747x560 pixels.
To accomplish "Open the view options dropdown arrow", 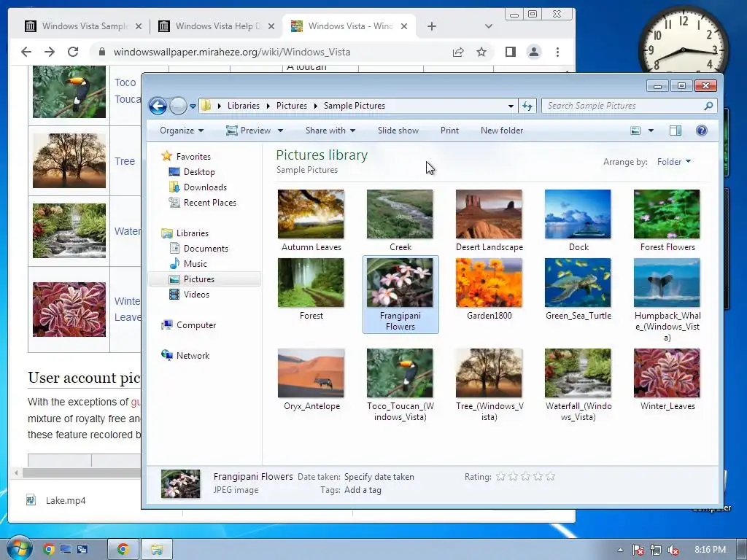I will 651,131.
